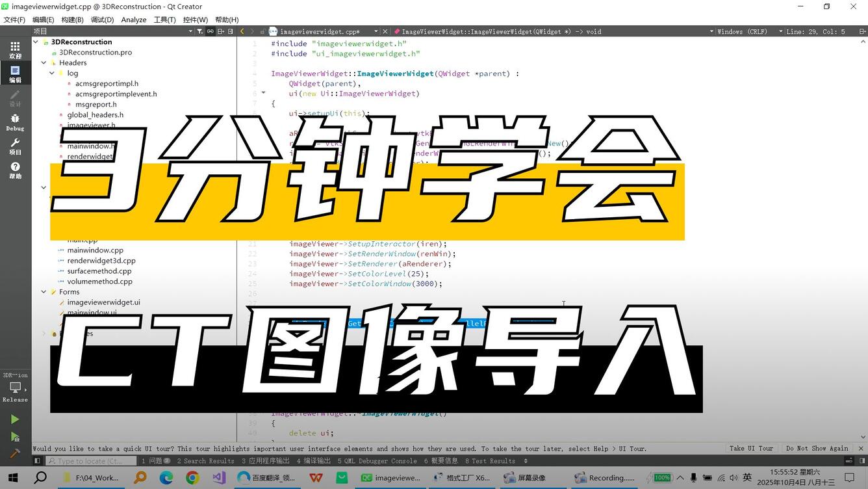The width and height of the screenshot is (868, 489).
Task: Close the imageviewerwidget.cpp document
Action: pos(385,31)
